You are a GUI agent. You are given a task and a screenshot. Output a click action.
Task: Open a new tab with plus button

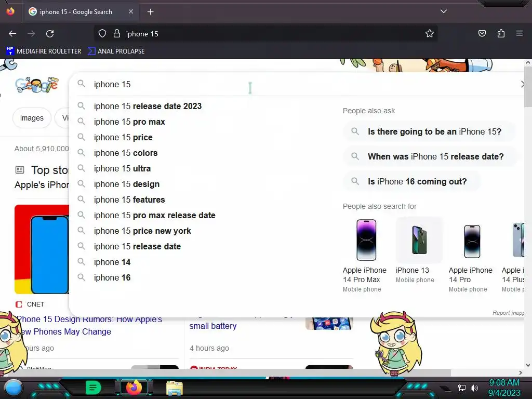[x=150, y=12]
